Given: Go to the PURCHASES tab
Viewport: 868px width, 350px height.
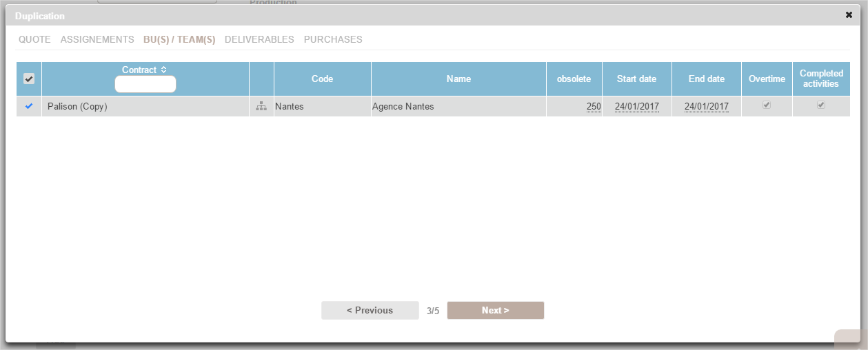Looking at the screenshot, I should point(333,40).
